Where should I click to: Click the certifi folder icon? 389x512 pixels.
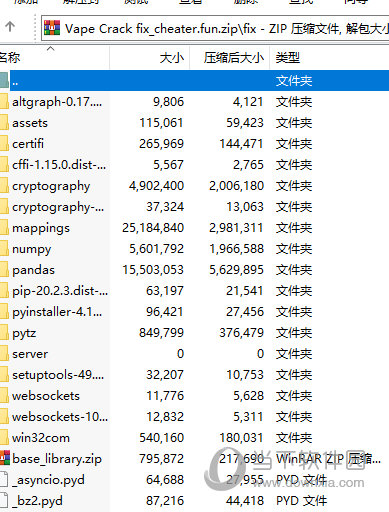coord(4,144)
